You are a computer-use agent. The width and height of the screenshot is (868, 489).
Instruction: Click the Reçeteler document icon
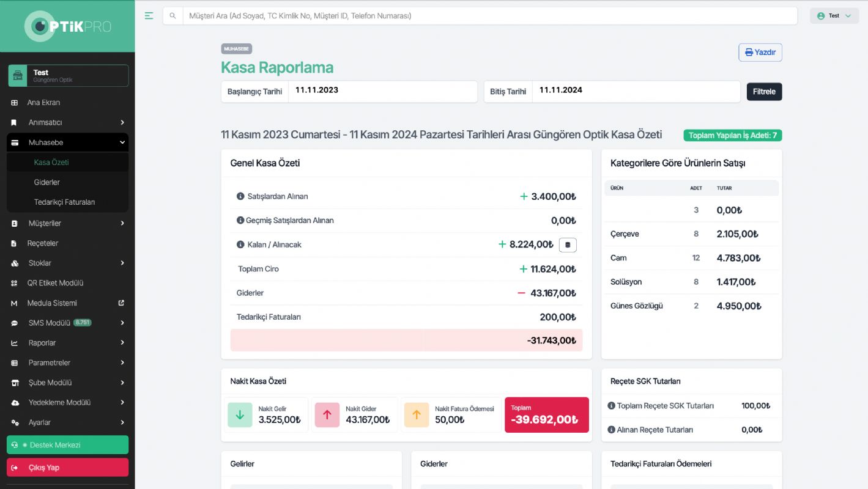[14, 243]
